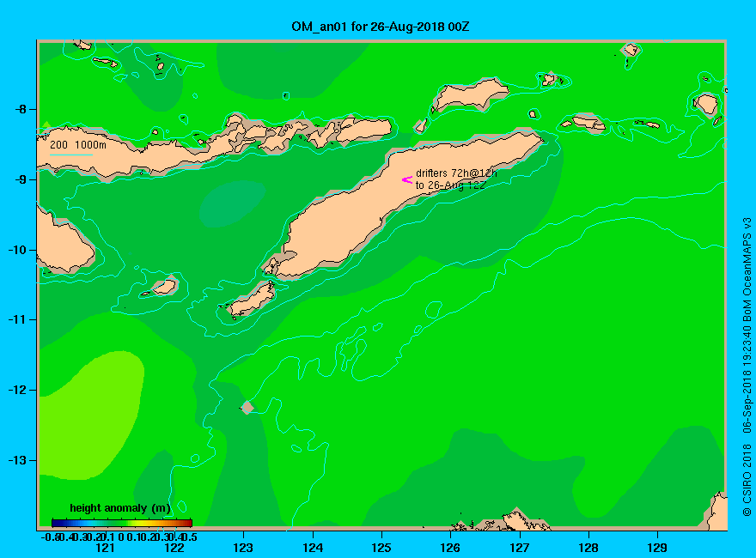Image resolution: width=756 pixels, height=558 pixels.
Task: Click the magenta drifter arrow marker
Action: (x=407, y=179)
